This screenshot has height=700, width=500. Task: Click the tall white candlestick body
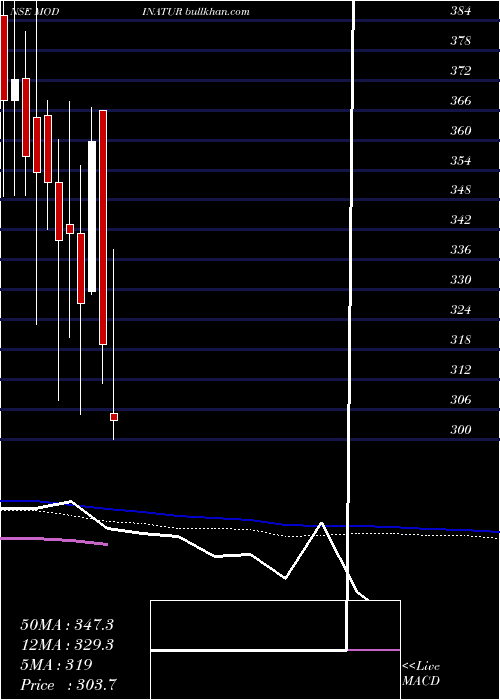pyautogui.click(x=92, y=217)
